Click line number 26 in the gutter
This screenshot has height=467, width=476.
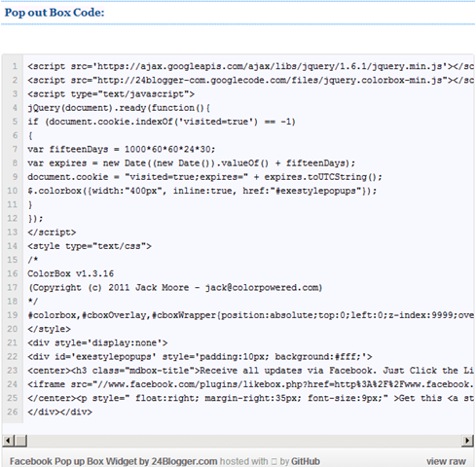pyautogui.click(x=13, y=412)
